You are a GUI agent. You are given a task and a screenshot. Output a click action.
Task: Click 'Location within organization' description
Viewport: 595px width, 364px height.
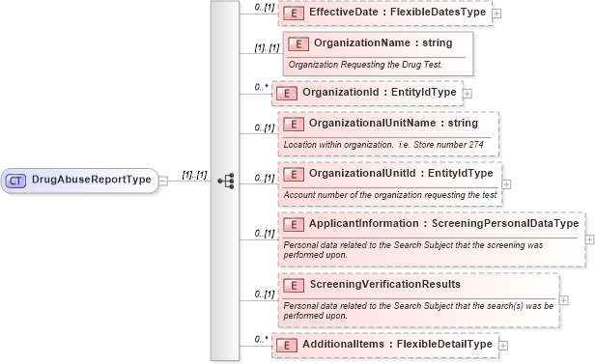point(383,145)
